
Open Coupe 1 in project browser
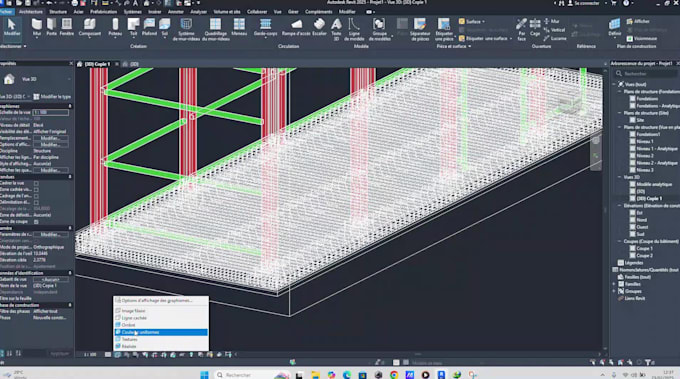coord(644,248)
